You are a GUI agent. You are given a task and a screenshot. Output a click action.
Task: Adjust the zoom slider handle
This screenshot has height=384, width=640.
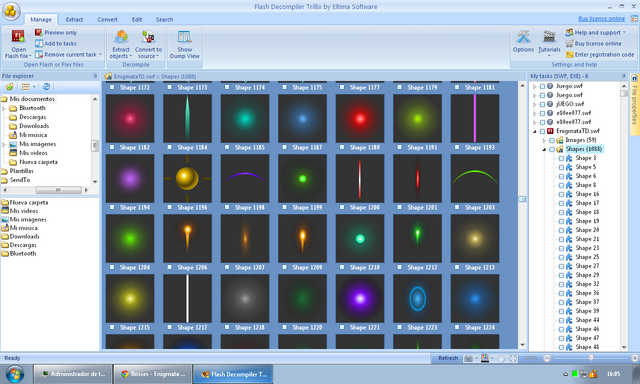tap(591, 358)
